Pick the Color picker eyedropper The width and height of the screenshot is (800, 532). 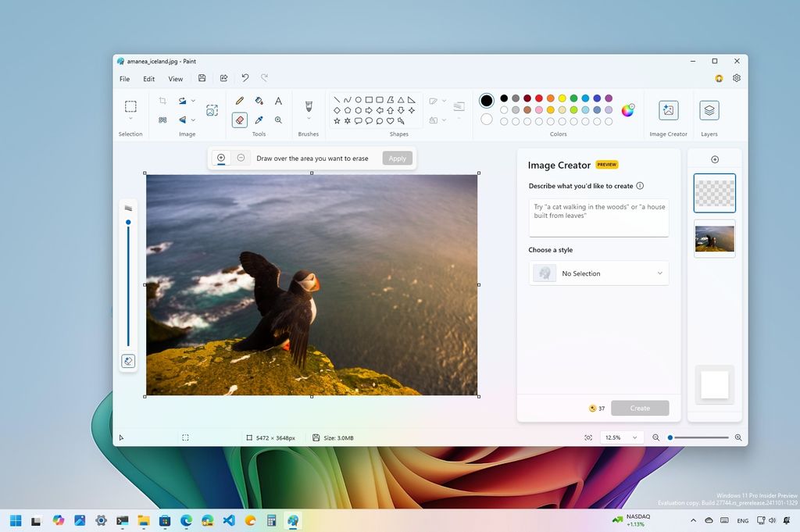tap(259, 120)
